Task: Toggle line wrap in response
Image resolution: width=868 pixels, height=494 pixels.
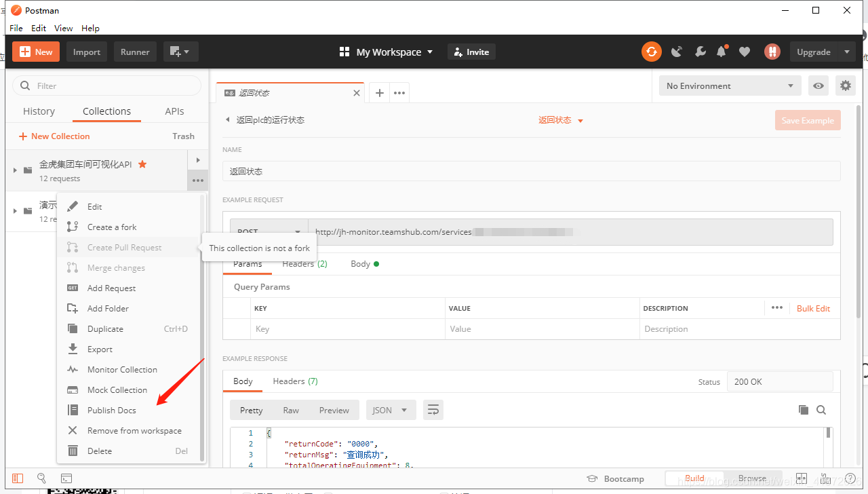Action: (433, 410)
